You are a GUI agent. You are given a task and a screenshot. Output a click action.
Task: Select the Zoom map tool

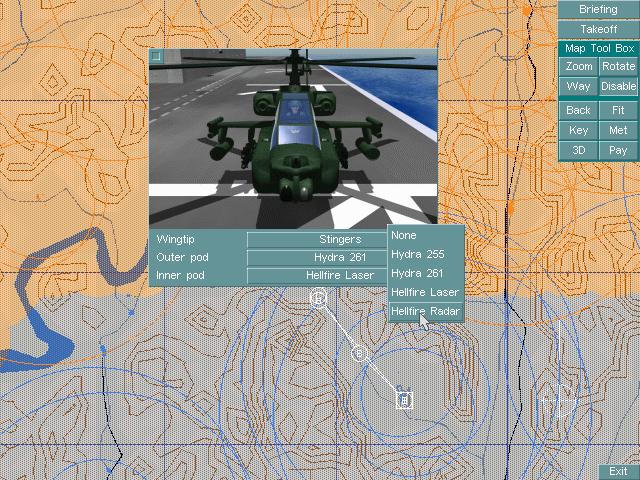(578, 67)
